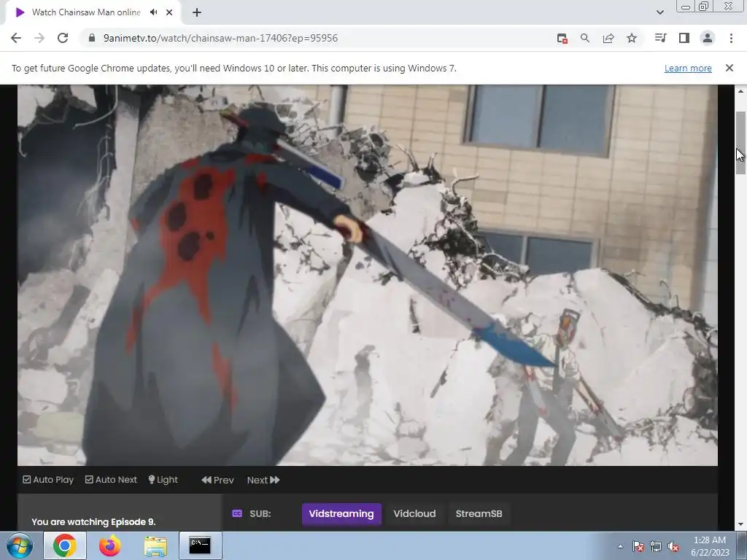
Task: Bookmark this page with the star
Action: coord(631,38)
